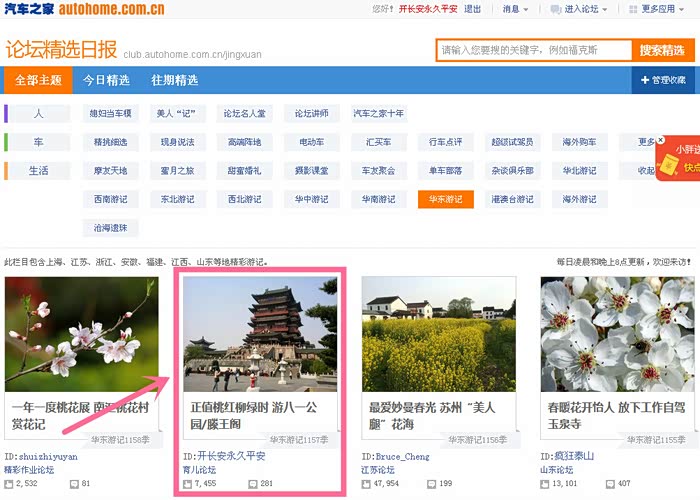Select the 车 category
The height and width of the screenshot is (500, 700).
click(x=39, y=142)
